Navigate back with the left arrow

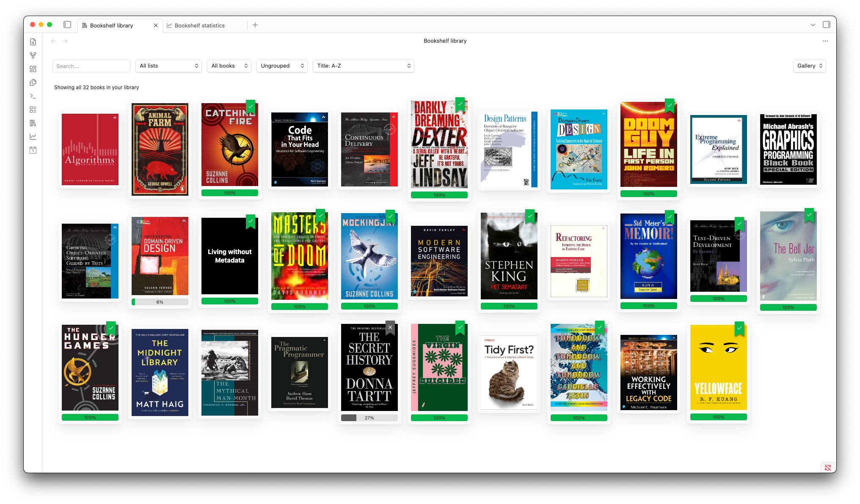coord(53,41)
